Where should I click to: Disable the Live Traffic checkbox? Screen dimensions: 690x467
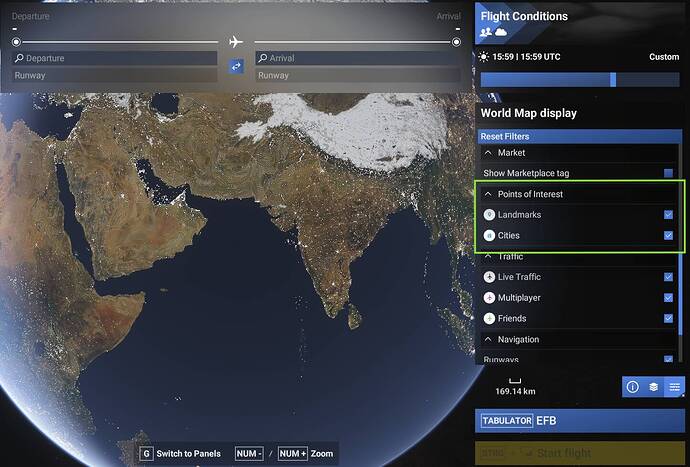668,277
